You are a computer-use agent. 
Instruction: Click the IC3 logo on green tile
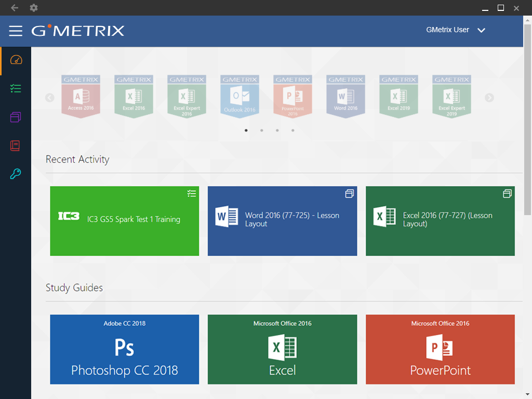[69, 216]
